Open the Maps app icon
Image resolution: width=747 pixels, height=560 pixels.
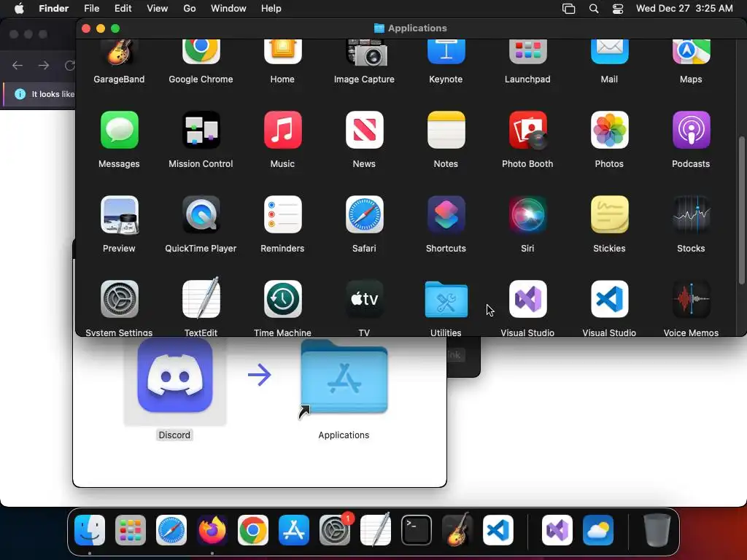point(691,52)
